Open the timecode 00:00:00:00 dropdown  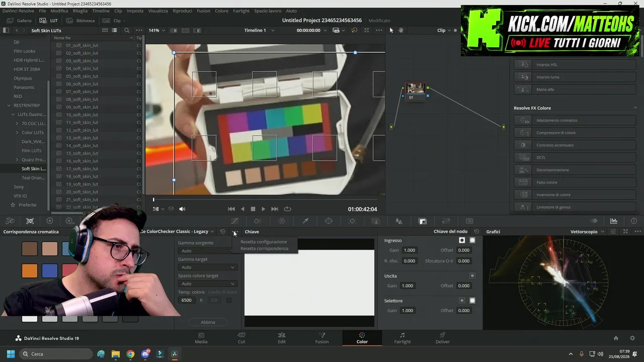click(311, 30)
